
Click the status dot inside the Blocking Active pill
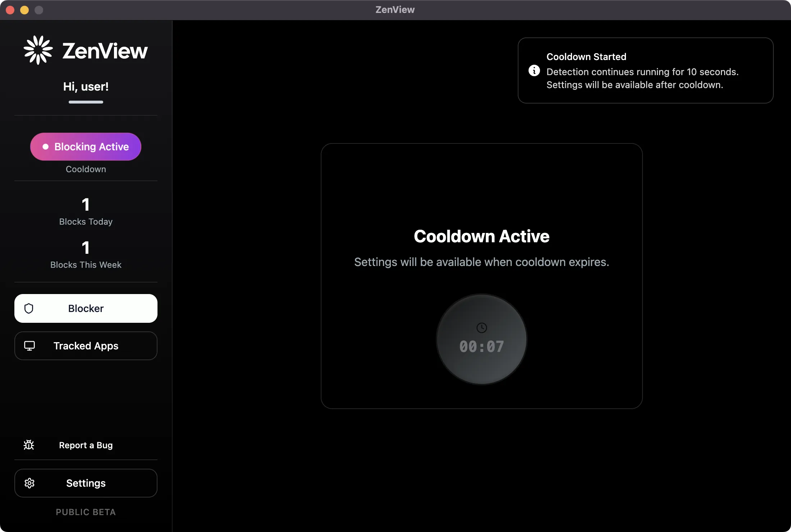[x=45, y=147]
